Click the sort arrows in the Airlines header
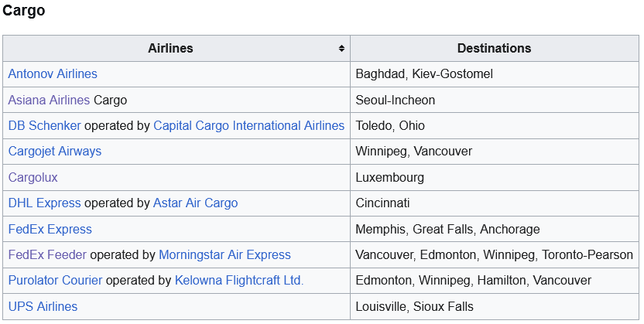Image resolution: width=644 pixels, height=324 pixels. click(341, 49)
